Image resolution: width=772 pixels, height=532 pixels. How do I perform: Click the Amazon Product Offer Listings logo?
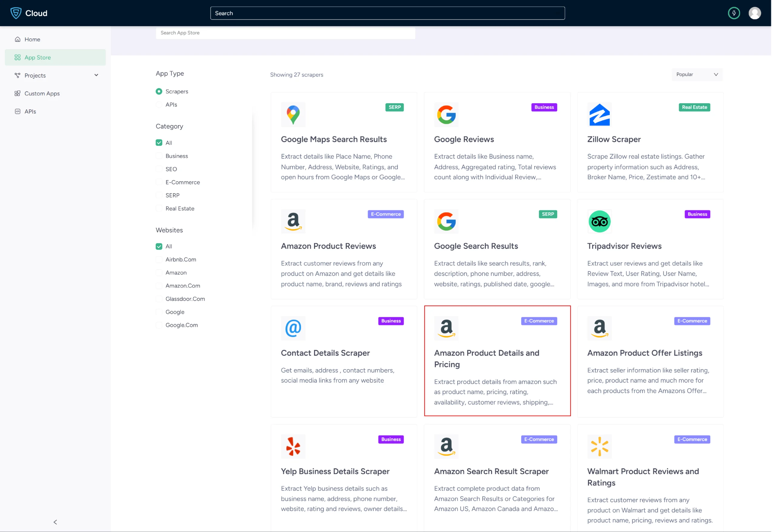click(x=599, y=328)
